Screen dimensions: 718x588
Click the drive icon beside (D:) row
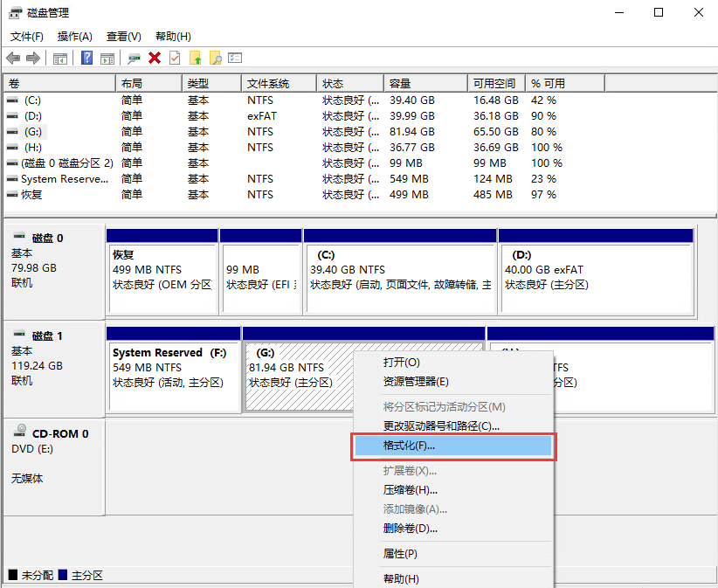point(12,116)
